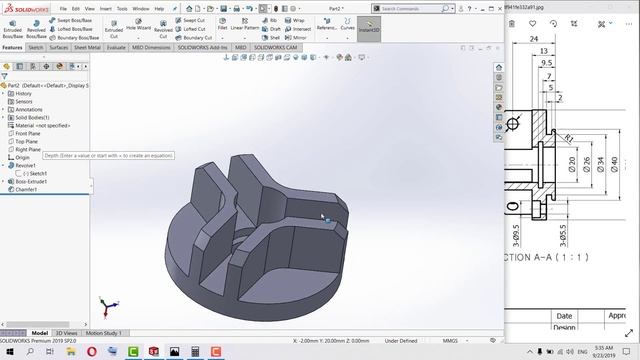Click the Print icon in top toolbar
The image size is (640, 360).
(236, 9)
